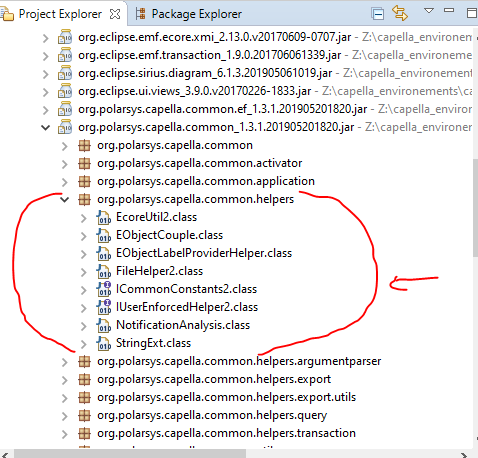Collapse org.polarsys.capella.common.helpers package
The image size is (478, 458).
(x=64, y=200)
